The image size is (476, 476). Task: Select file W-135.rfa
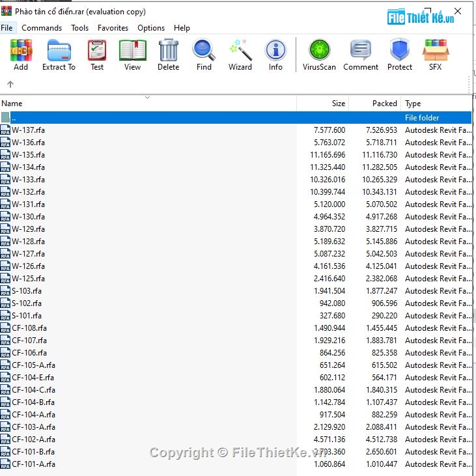236,155
